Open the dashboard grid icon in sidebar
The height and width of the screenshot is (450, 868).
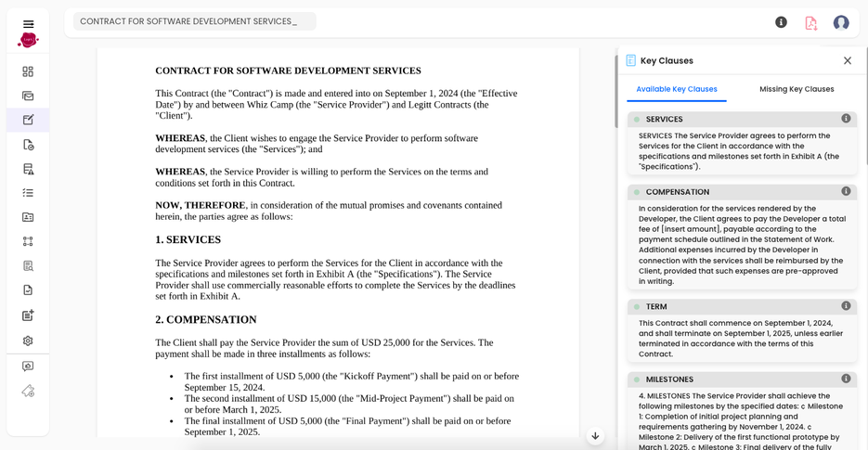tap(28, 71)
